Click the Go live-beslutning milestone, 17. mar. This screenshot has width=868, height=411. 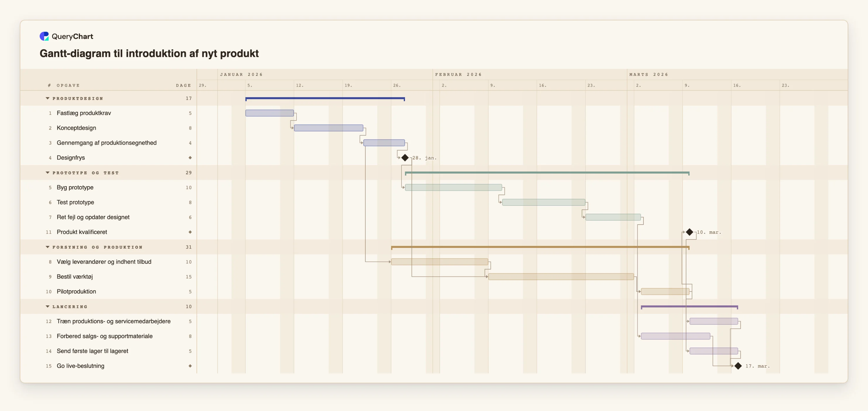pos(738,366)
